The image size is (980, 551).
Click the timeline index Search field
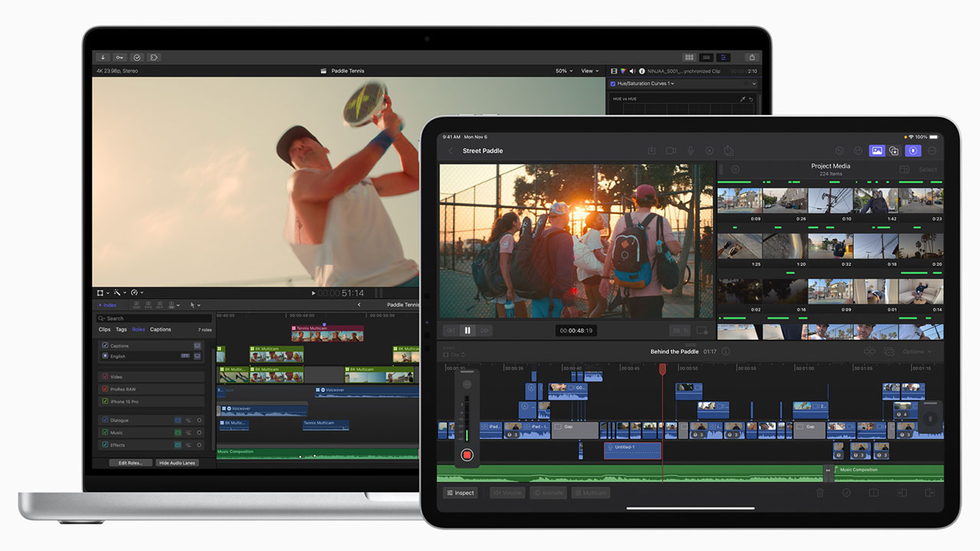(154, 318)
